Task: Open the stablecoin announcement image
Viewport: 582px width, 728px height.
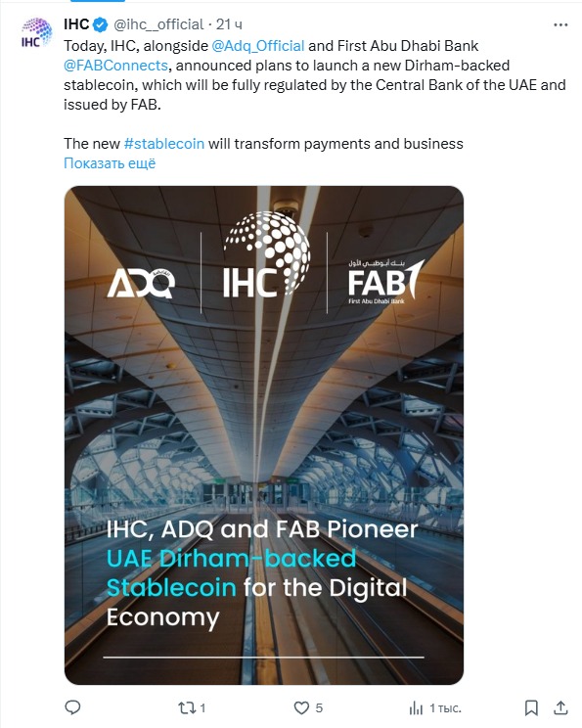Action: [x=264, y=435]
